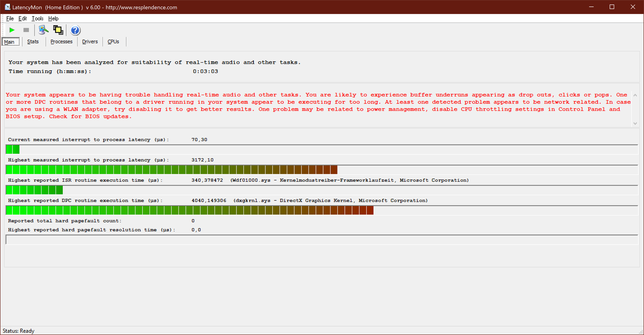644x335 pixels.
Task: Open the Help menu
Action: (53, 18)
